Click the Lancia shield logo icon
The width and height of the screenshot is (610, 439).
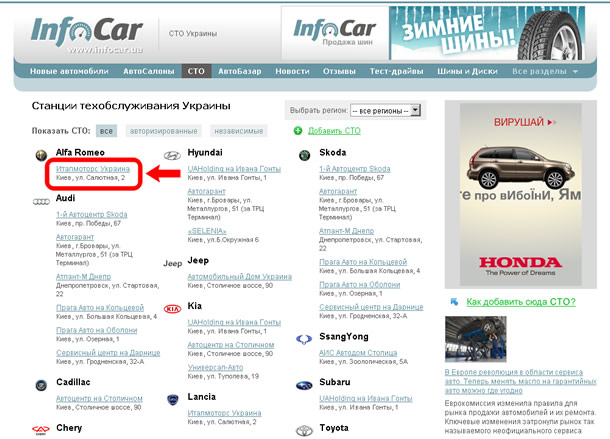click(173, 400)
